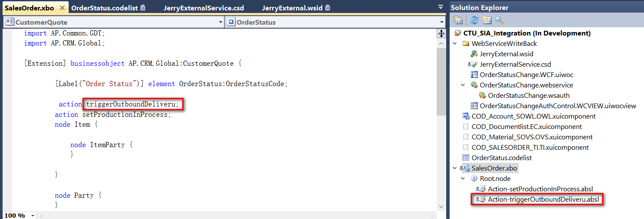Click the Action-triggerOutboundDeliveru.absl script icon
The width and height of the screenshot is (644, 219).
(x=481, y=200)
